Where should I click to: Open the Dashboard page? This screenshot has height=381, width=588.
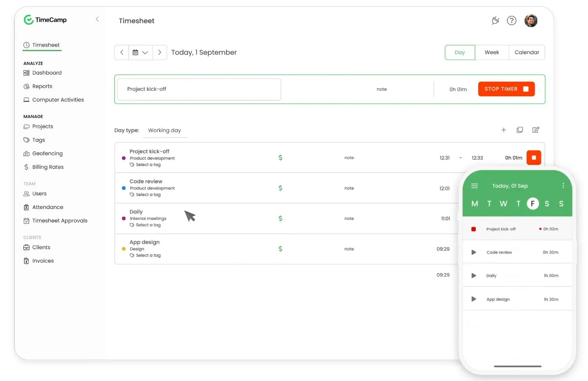(43, 73)
